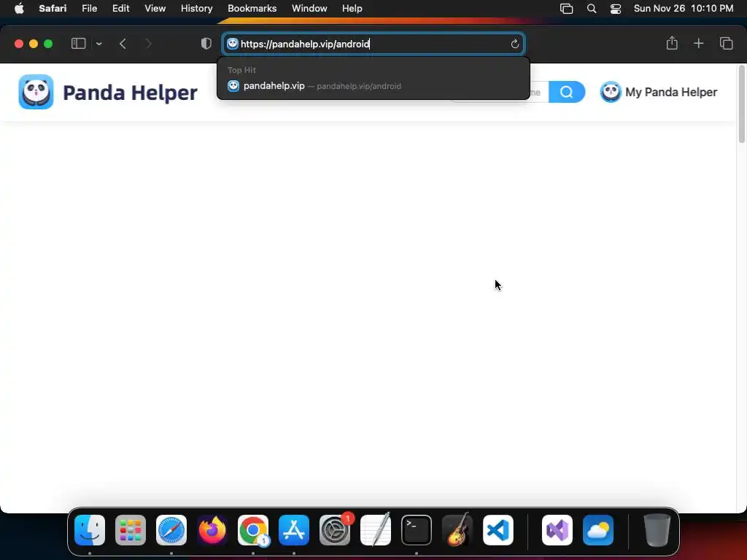The height and width of the screenshot is (560, 747).
Task: Open Launchpad from the Dock
Action: [131, 530]
